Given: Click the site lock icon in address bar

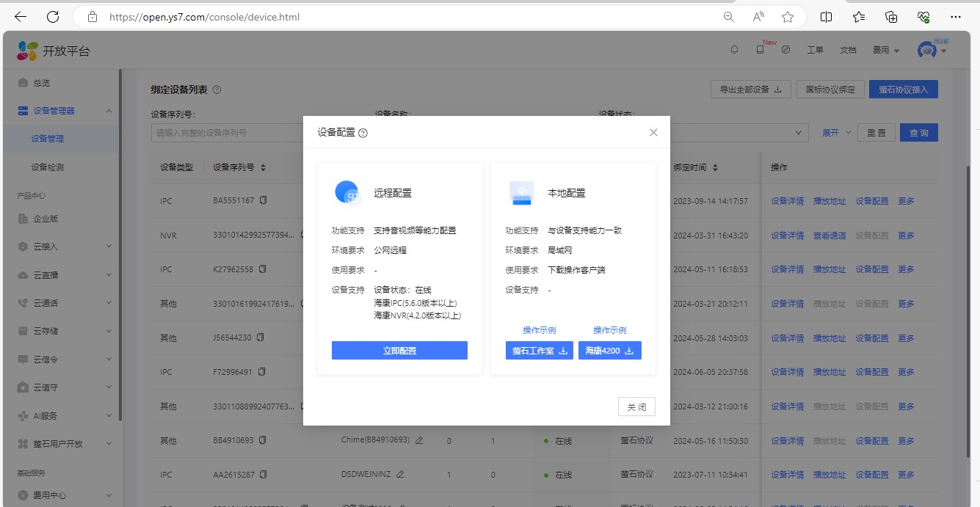Looking at the screenshot, I should coord(92,16).
